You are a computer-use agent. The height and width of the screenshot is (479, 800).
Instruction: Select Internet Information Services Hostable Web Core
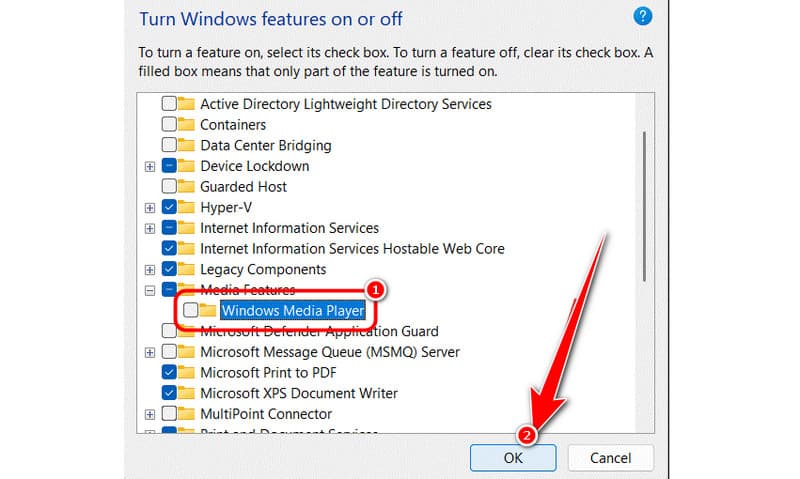coord(352,248)
